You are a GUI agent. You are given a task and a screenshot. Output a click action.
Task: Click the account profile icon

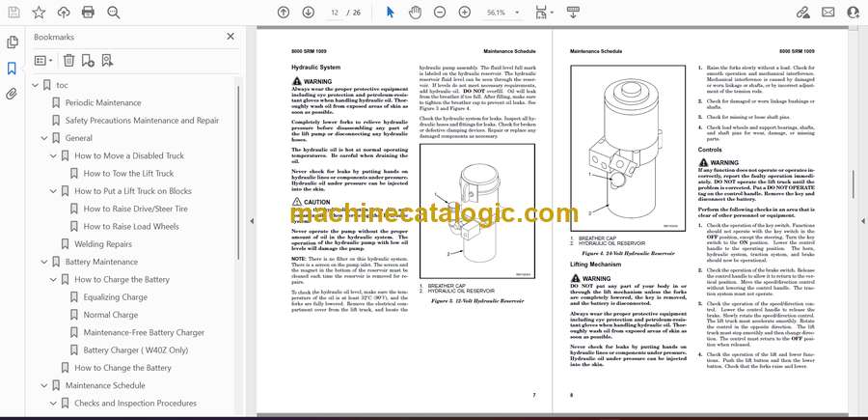[x=854, y=13]
